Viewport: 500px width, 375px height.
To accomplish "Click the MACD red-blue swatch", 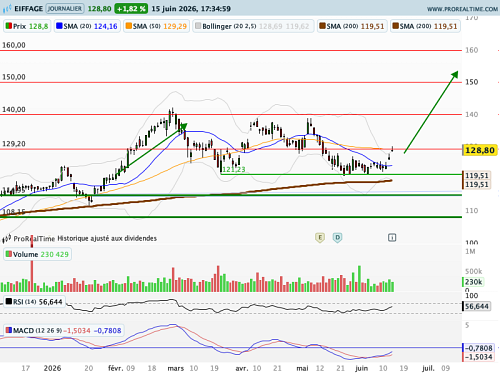I will coord(9,330).
